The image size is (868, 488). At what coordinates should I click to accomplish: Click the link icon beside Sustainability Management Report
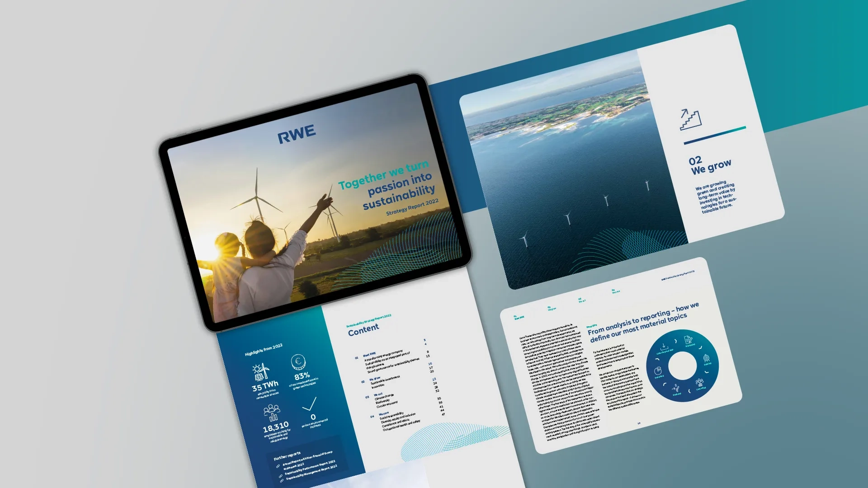281,481
